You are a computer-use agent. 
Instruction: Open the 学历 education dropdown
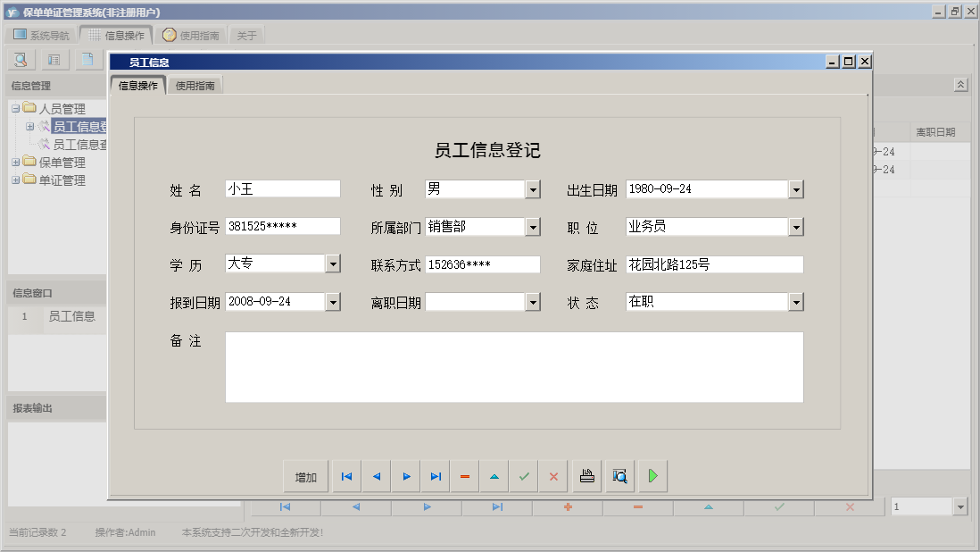pyautogui.click(x=334, y=263)
